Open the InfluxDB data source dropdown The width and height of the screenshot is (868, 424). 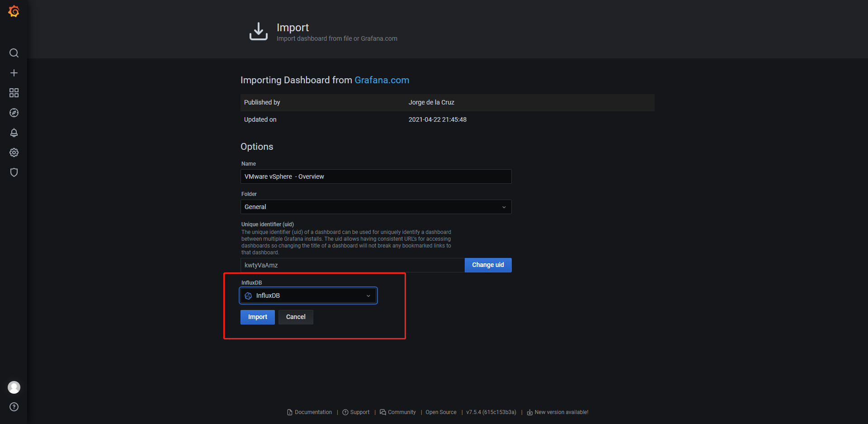pos(308,296)
